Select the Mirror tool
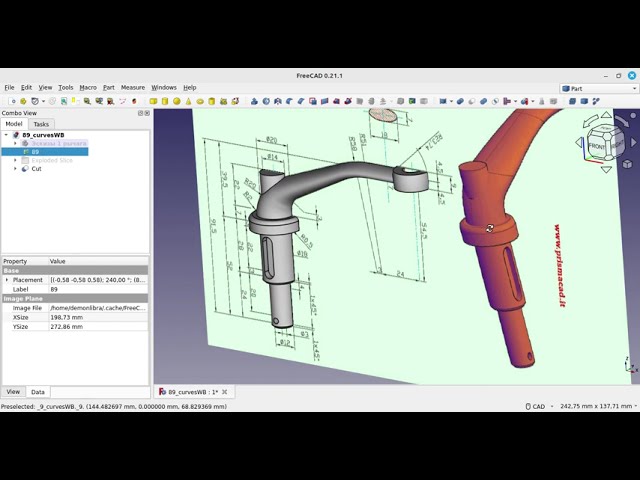The image size is (640, 480). [278, 101]
